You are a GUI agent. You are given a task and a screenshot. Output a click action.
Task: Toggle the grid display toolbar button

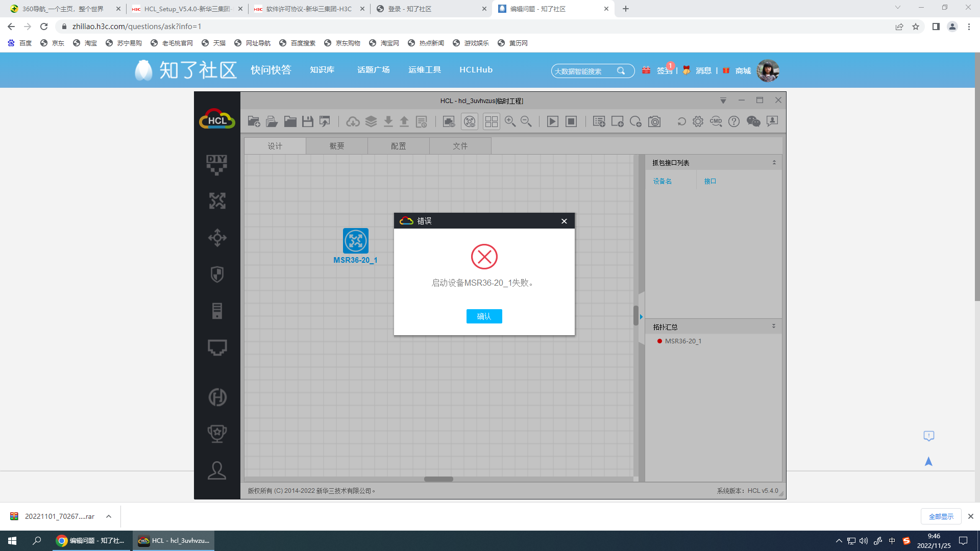[x=491, y=121]
